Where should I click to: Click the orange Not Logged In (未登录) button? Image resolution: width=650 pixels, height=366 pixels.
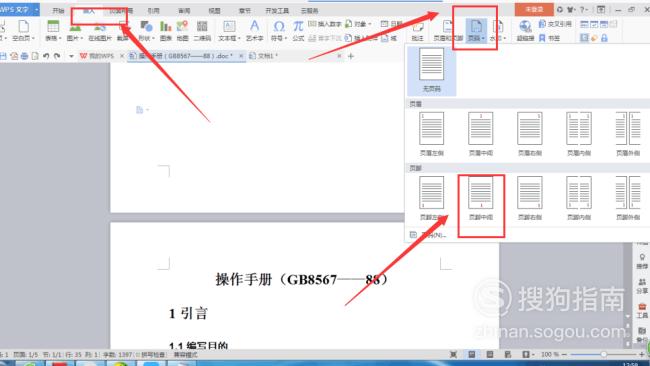534,9
